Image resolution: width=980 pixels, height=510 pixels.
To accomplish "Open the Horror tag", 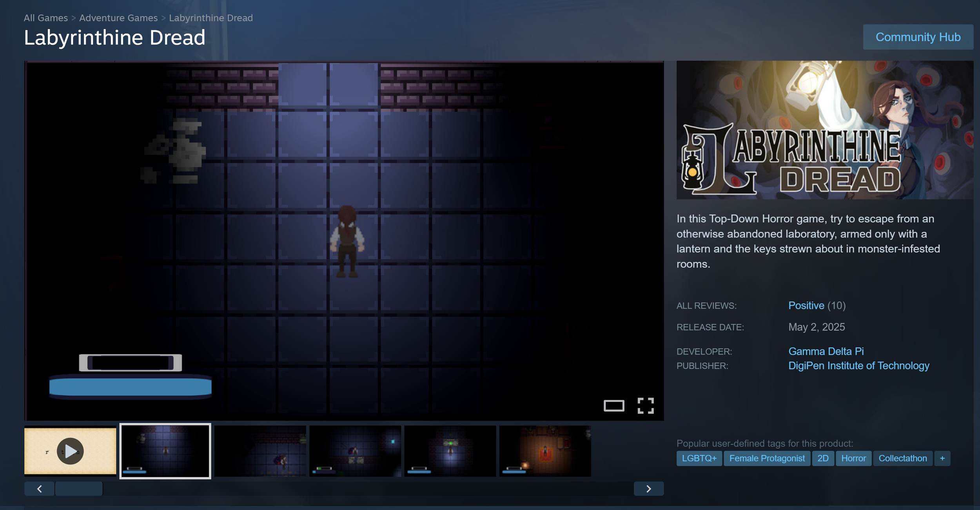I will (x=853, y=458).
